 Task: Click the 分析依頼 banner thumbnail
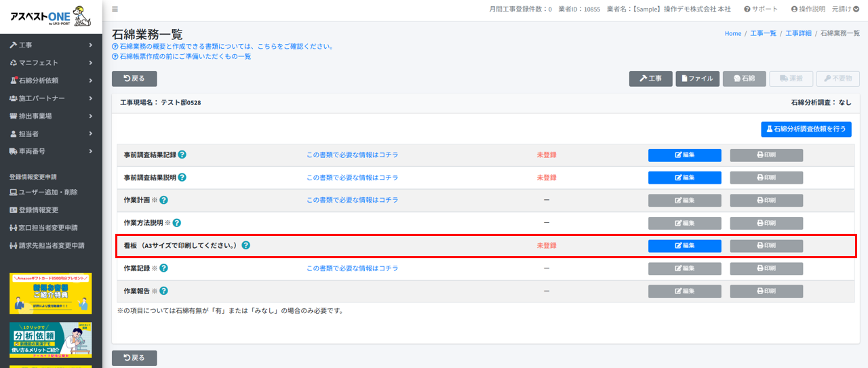tap(51, 340)
